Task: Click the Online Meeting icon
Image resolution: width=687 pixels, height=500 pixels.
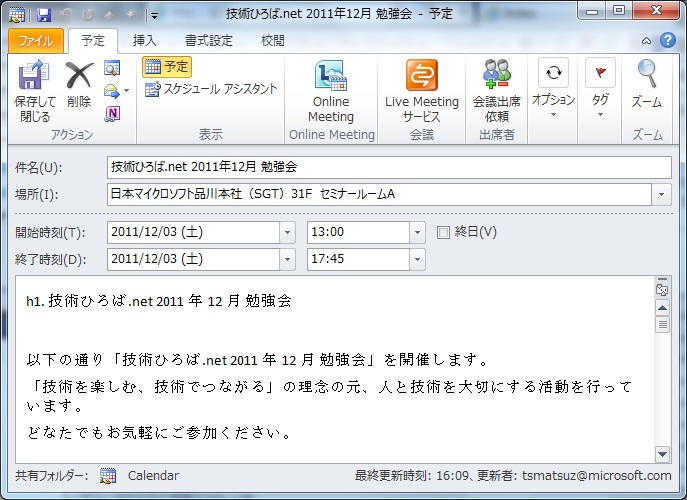Action: pyautogui.click(x=331, y=75)
